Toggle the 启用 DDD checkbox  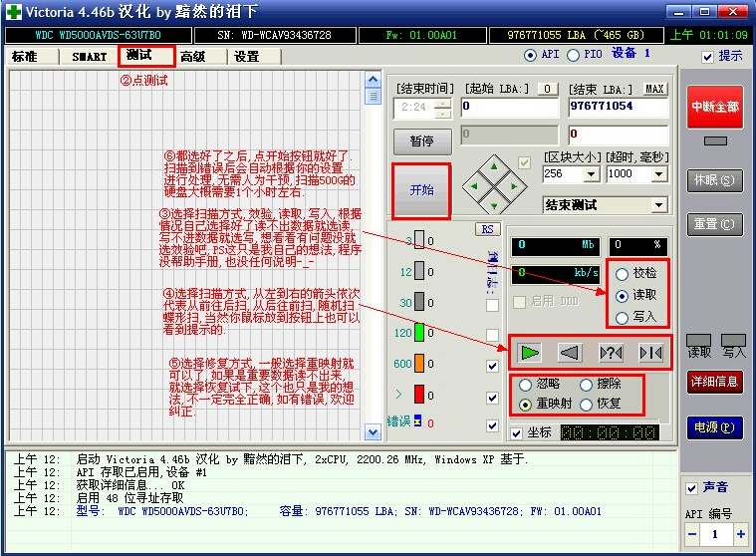(519, 302)
